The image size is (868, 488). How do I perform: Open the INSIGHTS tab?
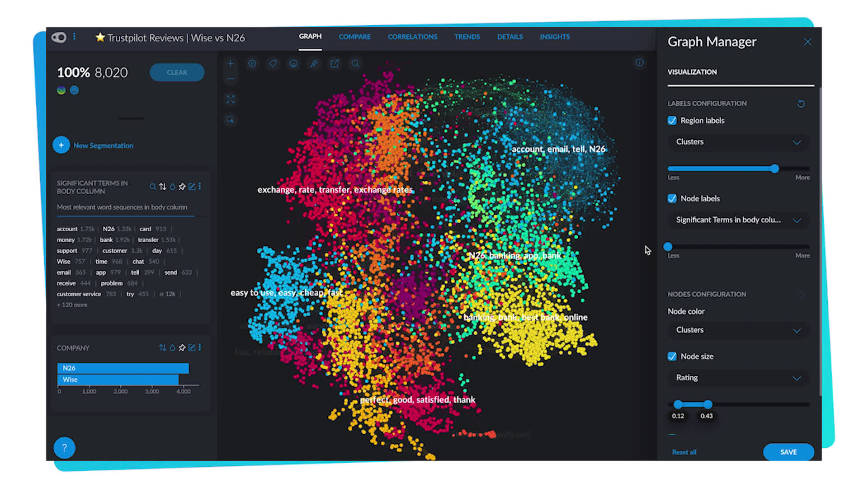pyautogui.click(x=555, y=37)
